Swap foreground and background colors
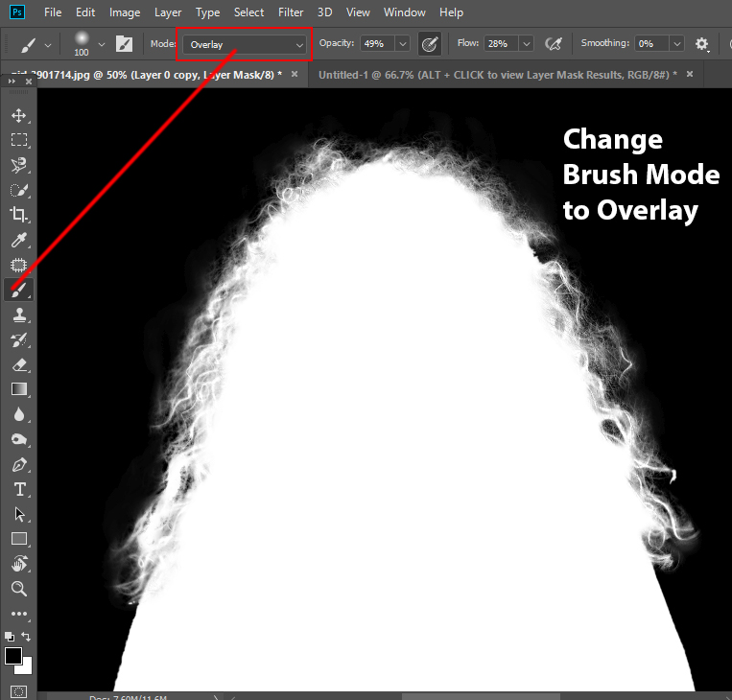Screen dimensions: 732x700 (x=26, y=636)
